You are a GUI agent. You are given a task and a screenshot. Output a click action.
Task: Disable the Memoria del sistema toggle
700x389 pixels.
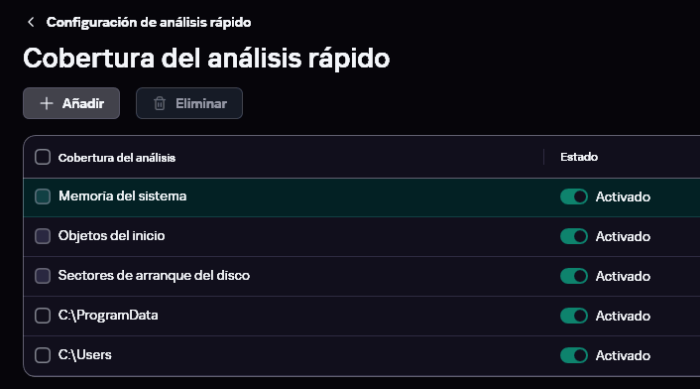[x=574, y=197]
